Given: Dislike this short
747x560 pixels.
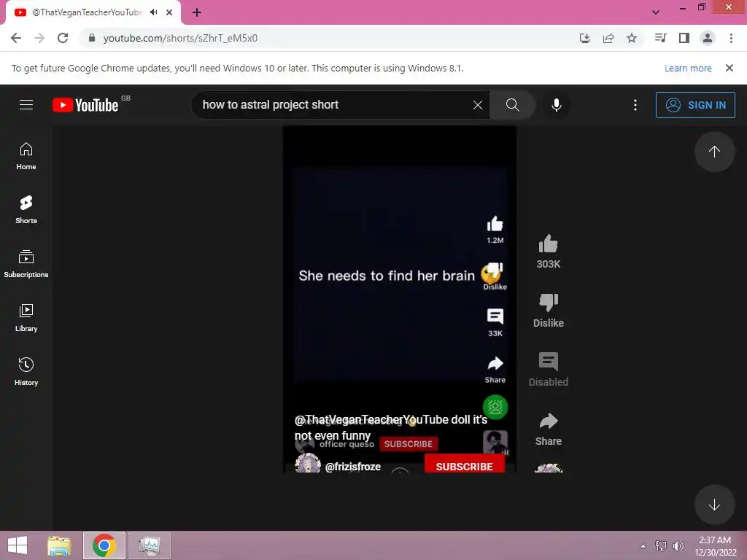Looking at the screenshot, I should (x=549, y=303).
